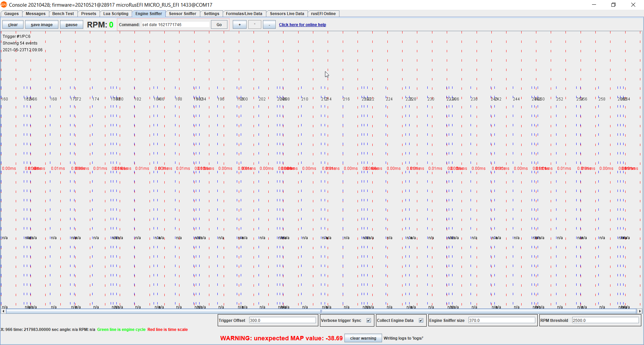Switch to the Sensor Sniffer tab
This screenshot has height=345, width=644.
coord(182,14)
